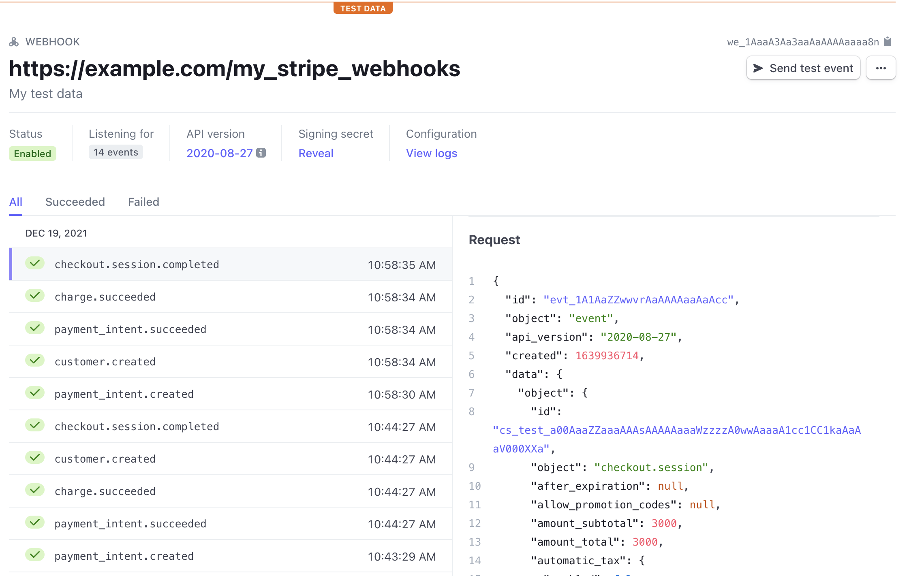Image resolution: width=924 pixels, height=576 pixels.
Task: Click the TEST DATA banner label
Action: tap(363, 8)
